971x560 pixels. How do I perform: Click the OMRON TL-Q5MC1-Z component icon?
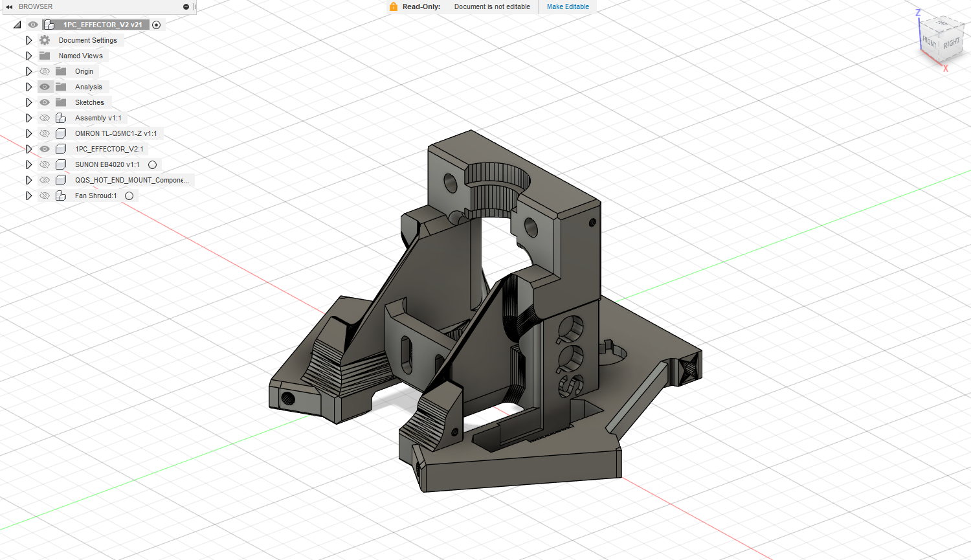pos(61,133)
